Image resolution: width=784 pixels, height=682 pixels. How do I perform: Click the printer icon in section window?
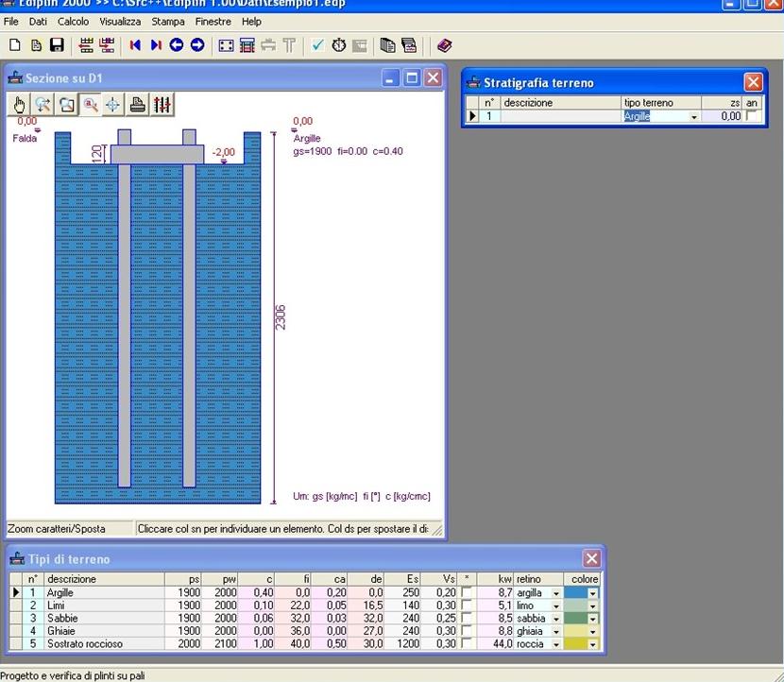point(138,105)
